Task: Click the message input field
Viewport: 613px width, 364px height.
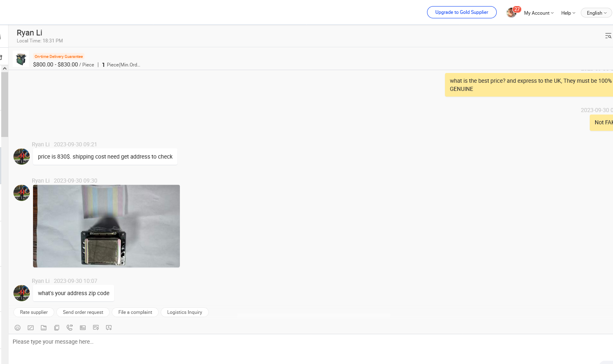Action: pos(311,349)
